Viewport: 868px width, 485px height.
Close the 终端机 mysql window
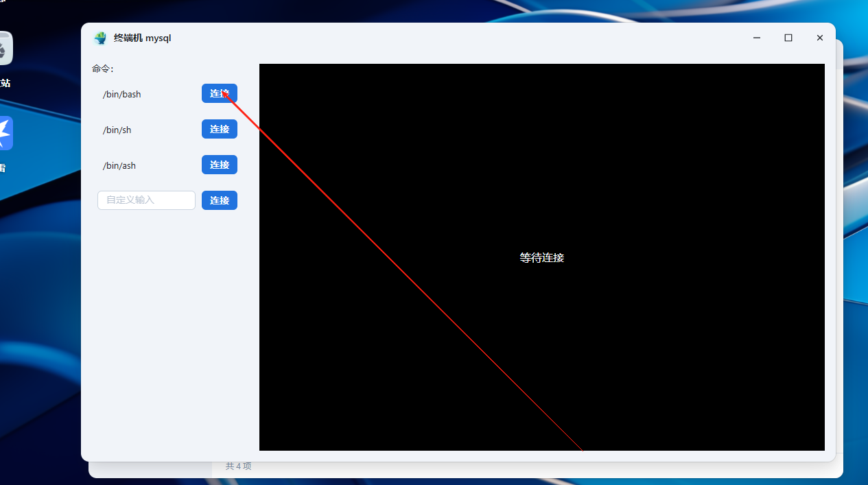[819, 38]
